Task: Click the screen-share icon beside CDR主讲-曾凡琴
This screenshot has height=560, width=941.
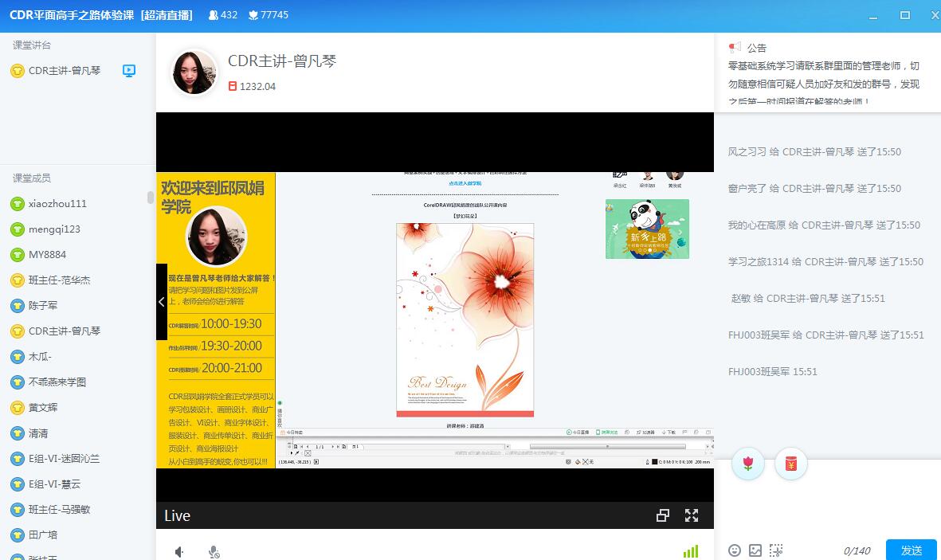Action: pos(129,70)
